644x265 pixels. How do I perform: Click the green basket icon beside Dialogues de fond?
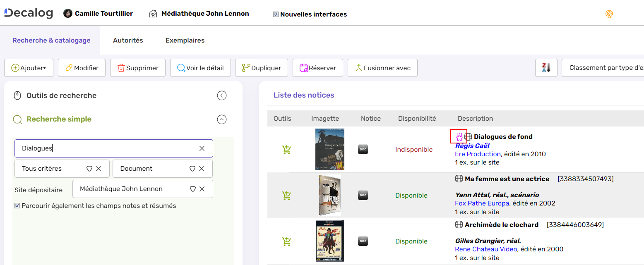(x=286, y=149)
